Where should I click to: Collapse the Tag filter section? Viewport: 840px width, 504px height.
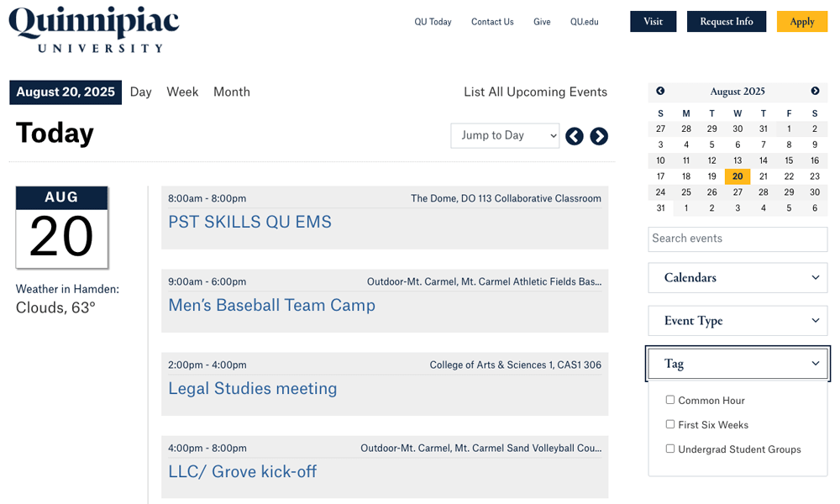(738, 364)
